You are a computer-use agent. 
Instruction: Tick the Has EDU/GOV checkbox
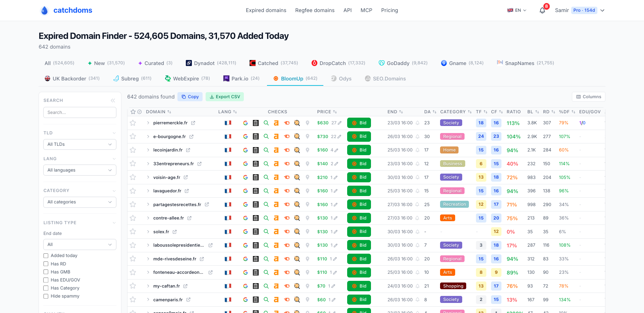click(46, 280)
